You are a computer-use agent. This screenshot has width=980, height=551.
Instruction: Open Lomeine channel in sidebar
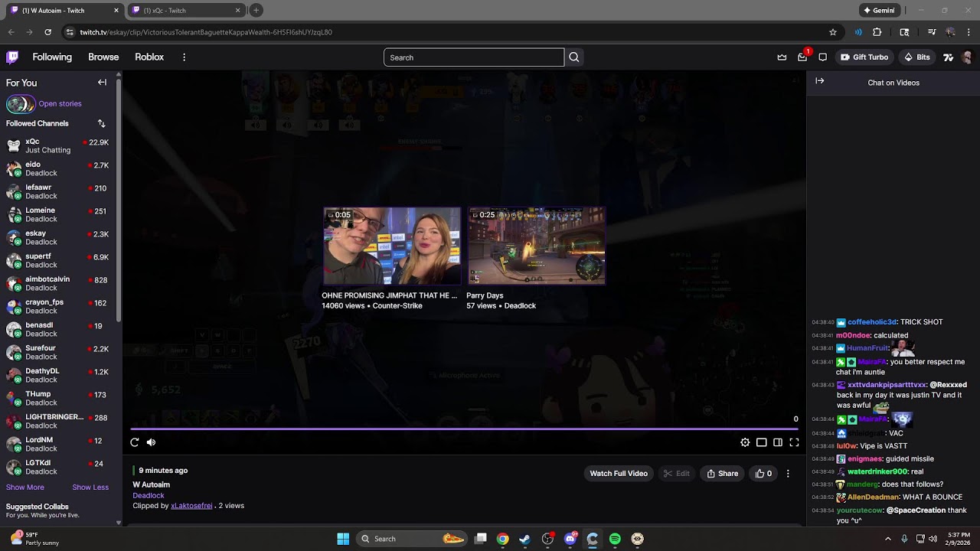57,214
